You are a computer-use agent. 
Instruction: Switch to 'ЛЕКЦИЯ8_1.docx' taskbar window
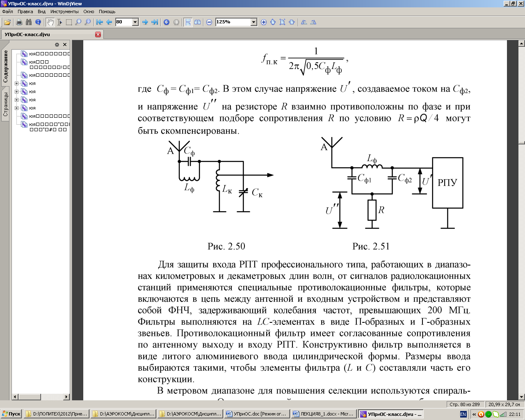[x=323, y=414]
